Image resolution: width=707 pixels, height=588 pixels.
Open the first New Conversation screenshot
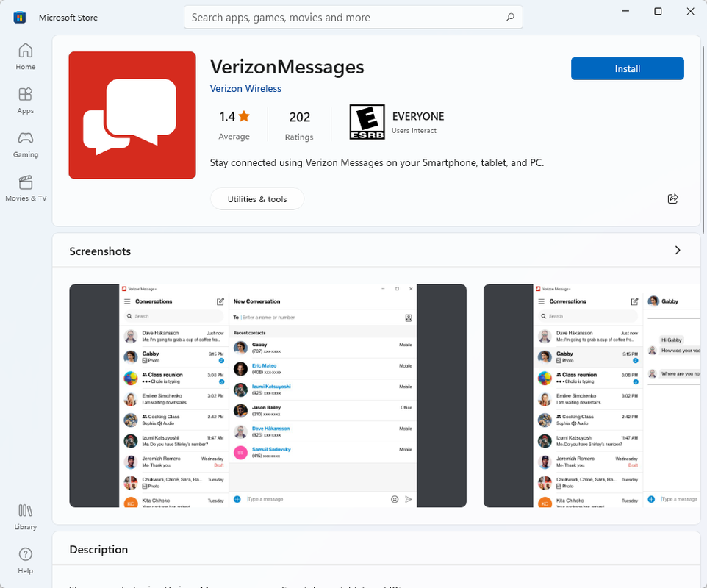(268, 395)
